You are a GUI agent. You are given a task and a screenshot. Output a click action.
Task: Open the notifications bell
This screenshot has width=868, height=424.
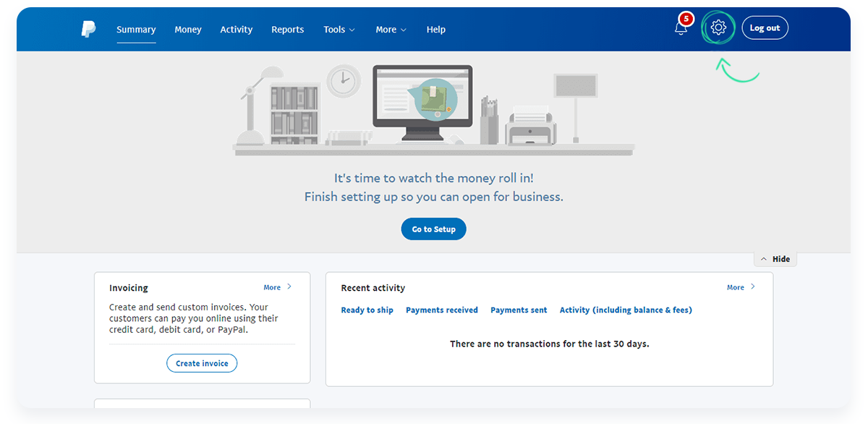pos(681,28)
